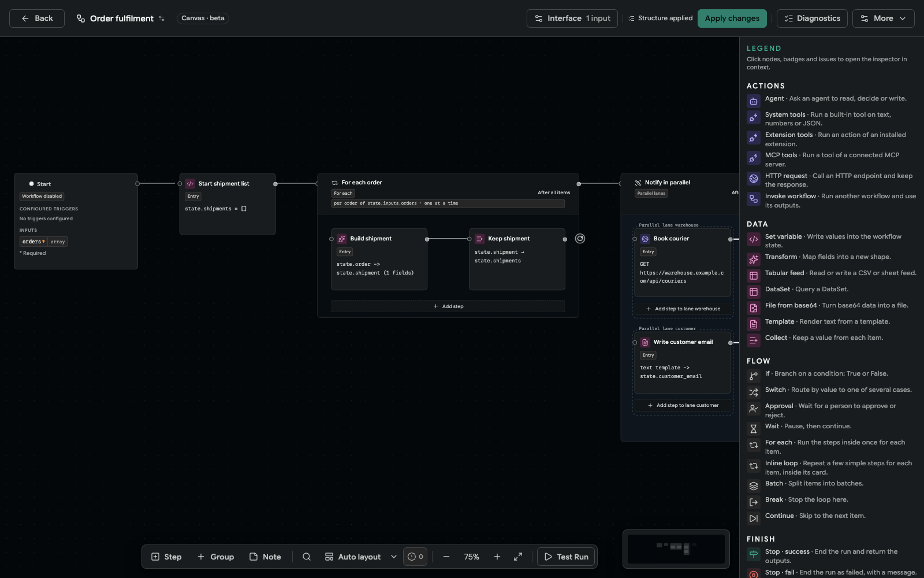Select the Book courier node
This screenshot has width=924, height=578.
[x=683, y=263]
